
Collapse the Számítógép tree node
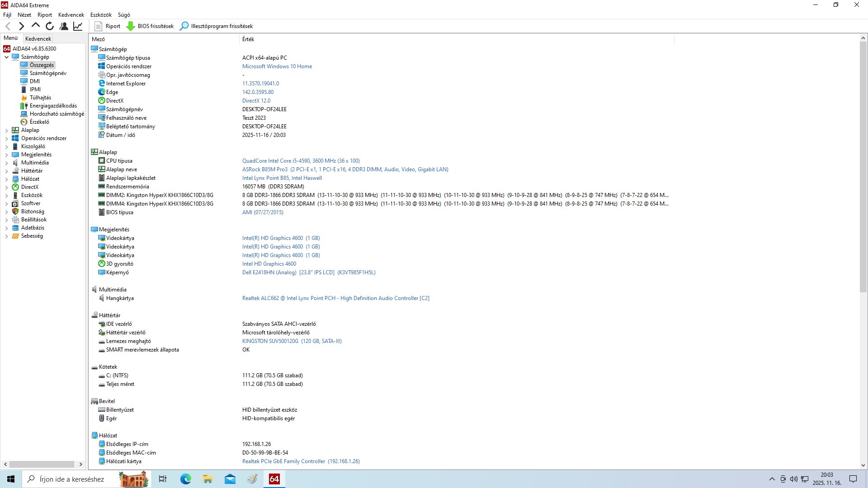6,57
